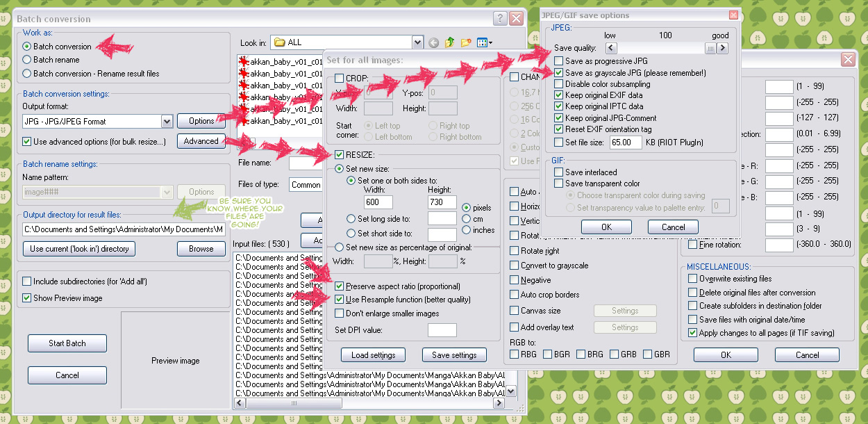Open the View menu icon in file browser
Viewport: 868px width, 424px height.
click(x=485, y=42)
